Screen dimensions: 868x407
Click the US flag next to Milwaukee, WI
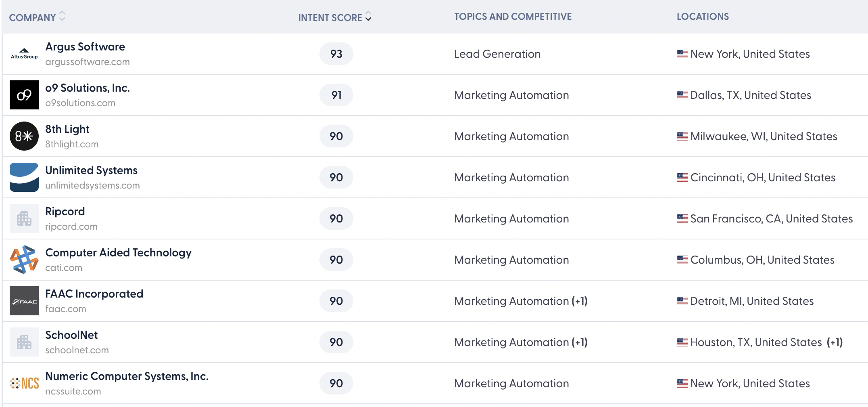point(682,136)
